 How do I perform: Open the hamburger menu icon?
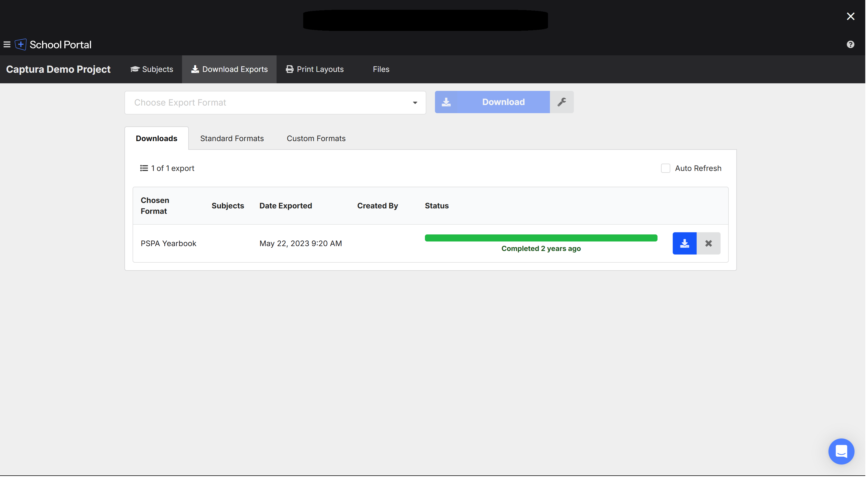coord(7,44)
